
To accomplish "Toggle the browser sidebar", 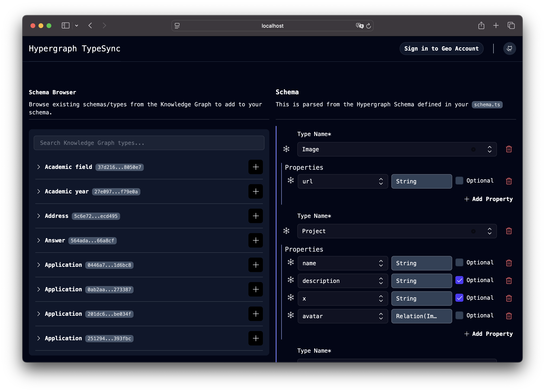I will [66, 25].
